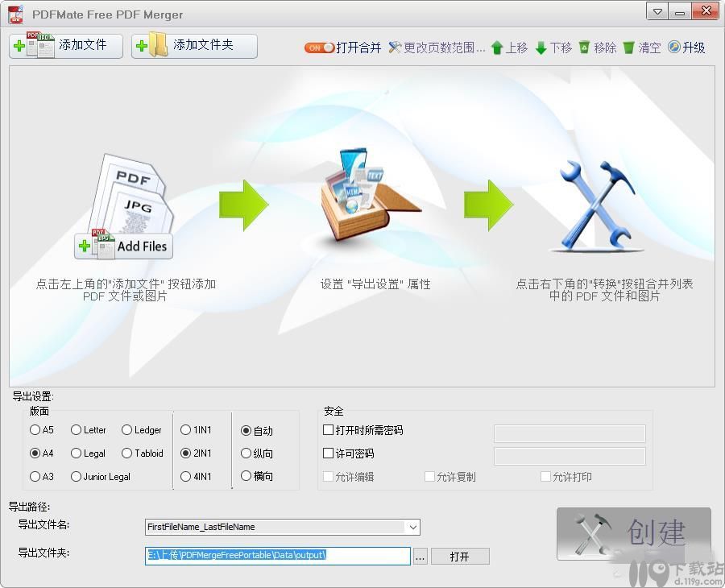
Task: Expand the 导出文件名 output filename dropdown
Action: 412,527
